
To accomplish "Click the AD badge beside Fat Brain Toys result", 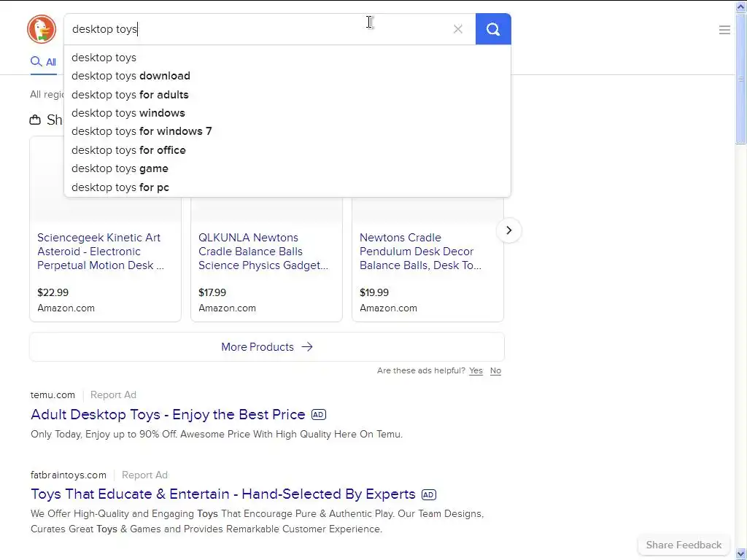I will (429, 495).
